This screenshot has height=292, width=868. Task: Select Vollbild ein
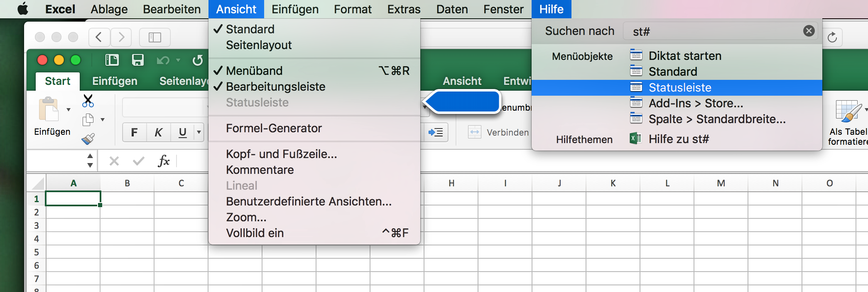point(314,233)
